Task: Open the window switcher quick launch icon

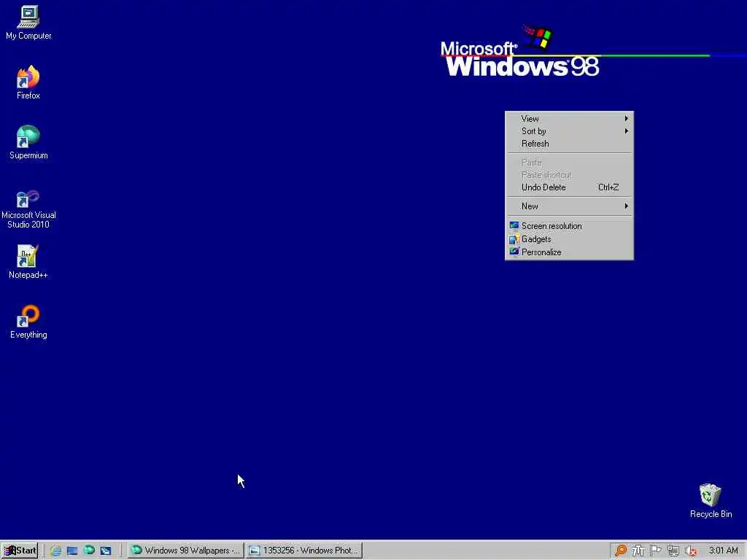Action: click(x=106, y=551)
